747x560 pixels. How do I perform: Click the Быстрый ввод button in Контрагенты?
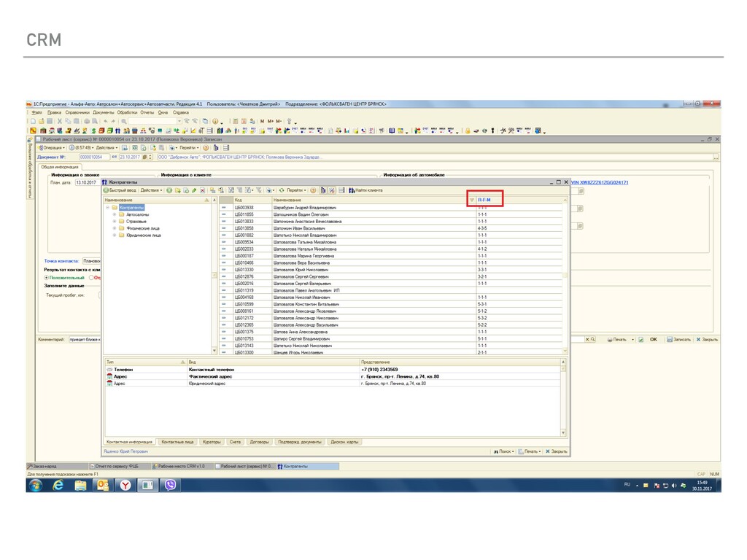click(120, 190)
